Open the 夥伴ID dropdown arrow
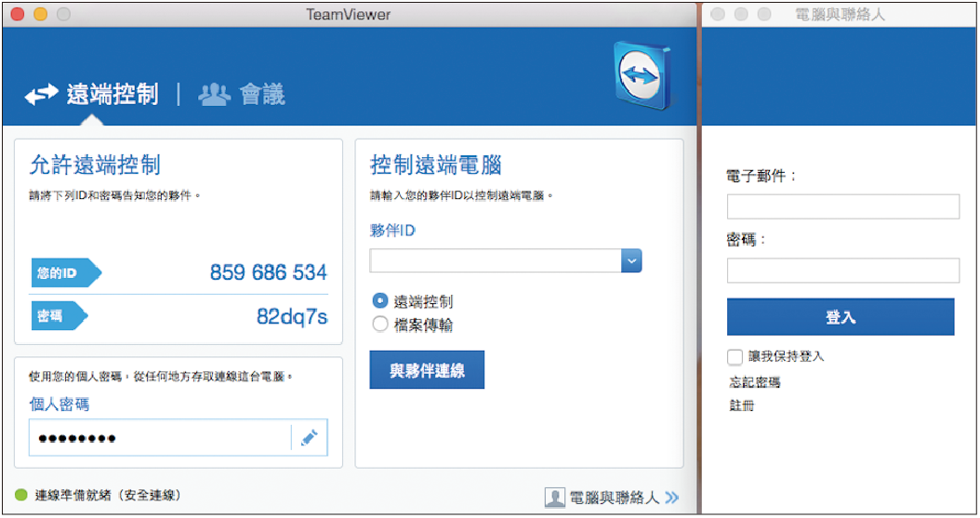This screenshot has height=518, width=980. tap(631, 260)
